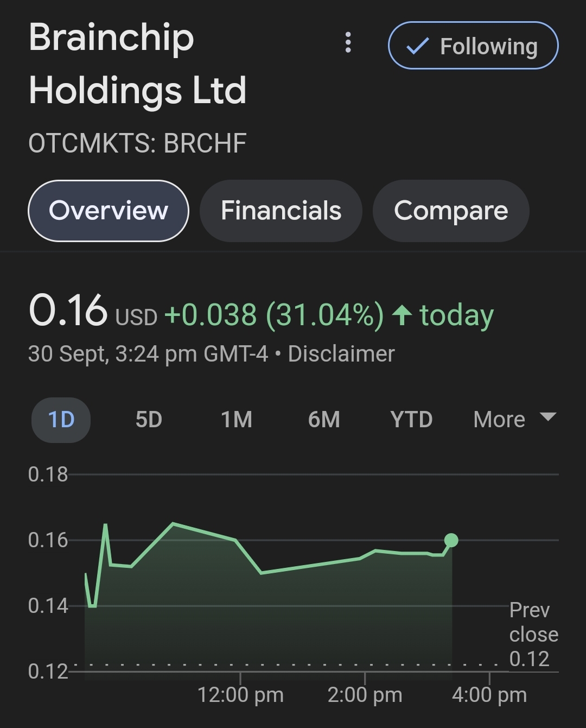Select the 5D chart range
Viewport: 586px width, 728px height.
tap(149, 420)
